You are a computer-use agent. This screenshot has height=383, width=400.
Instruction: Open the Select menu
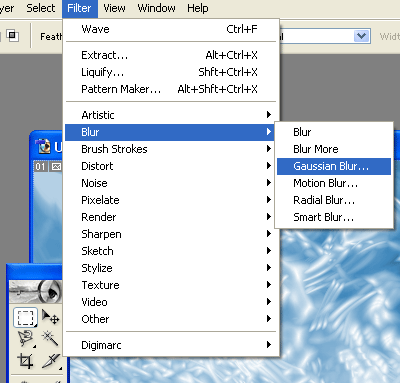coord(41,8)
